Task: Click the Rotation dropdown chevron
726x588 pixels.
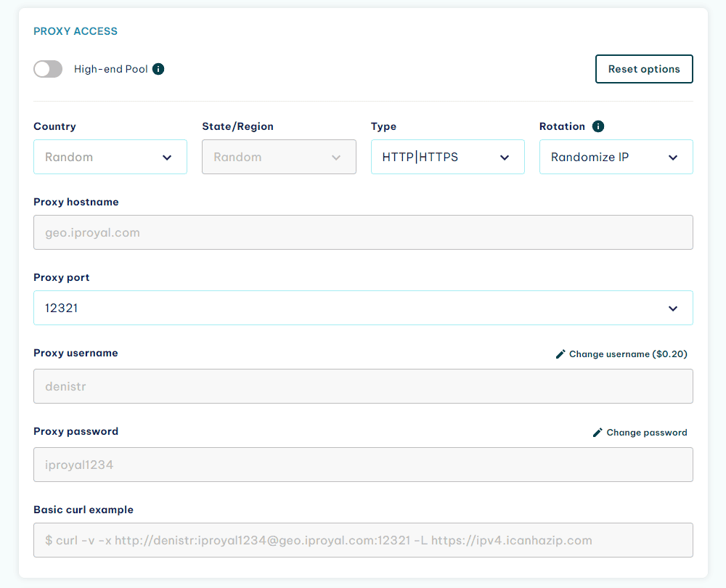Action: 674,157
